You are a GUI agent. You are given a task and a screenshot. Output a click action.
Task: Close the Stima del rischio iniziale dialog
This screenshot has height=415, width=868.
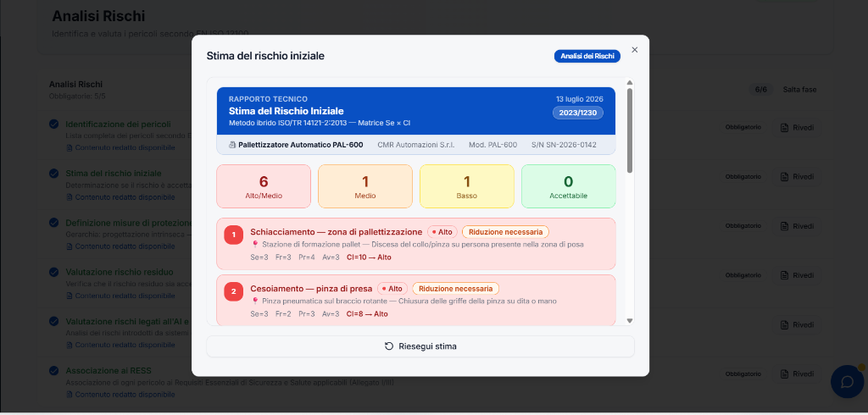pyautogui.click(x=634, y=50)
